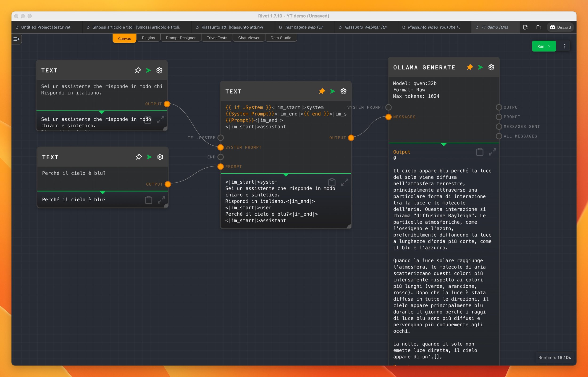Switch to the Untitled Project project tab
Screen dimensions: 588x377
pos(47,27)
